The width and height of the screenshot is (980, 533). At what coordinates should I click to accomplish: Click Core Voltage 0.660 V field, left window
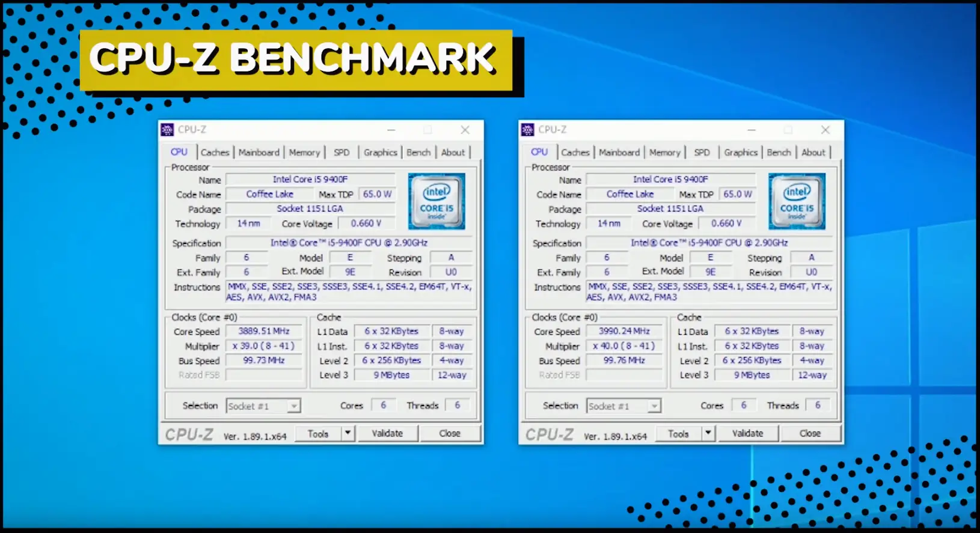tap(366, 224)
